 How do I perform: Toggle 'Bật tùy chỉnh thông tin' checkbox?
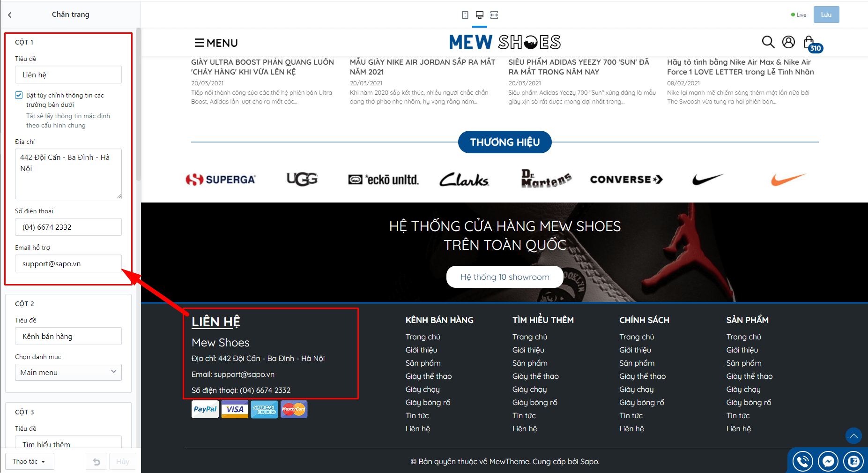(19, 95)
